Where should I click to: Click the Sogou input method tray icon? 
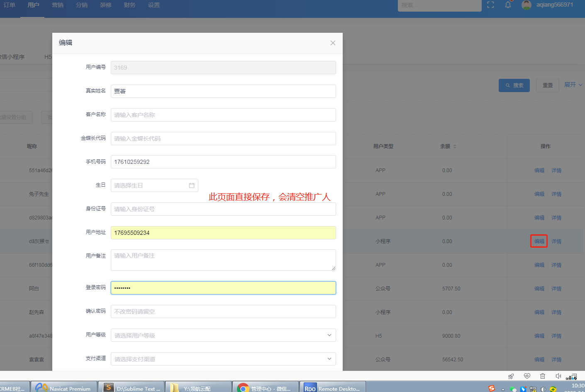pos(492,388)
